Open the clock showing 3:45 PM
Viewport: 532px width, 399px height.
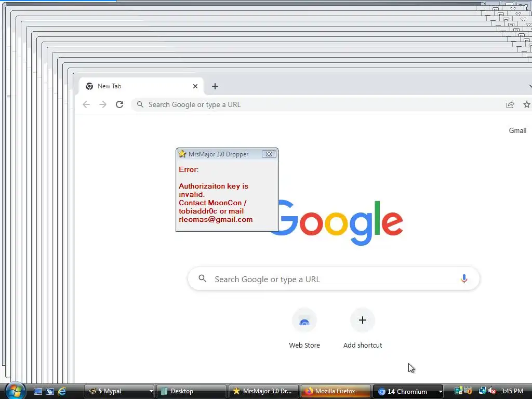click(x=512, y=391)
